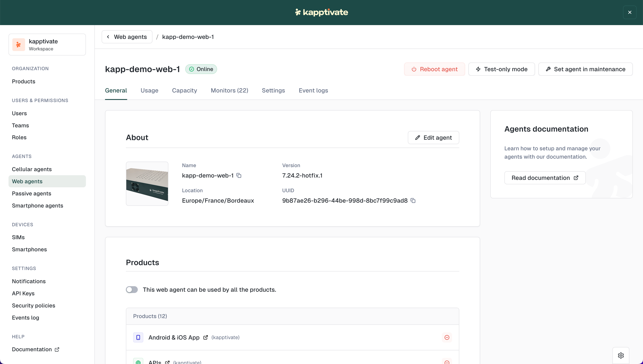This screenshot has width=643, height=364.
Task: Copy the UUID to clipboard
Action: (x=413, y=200)
